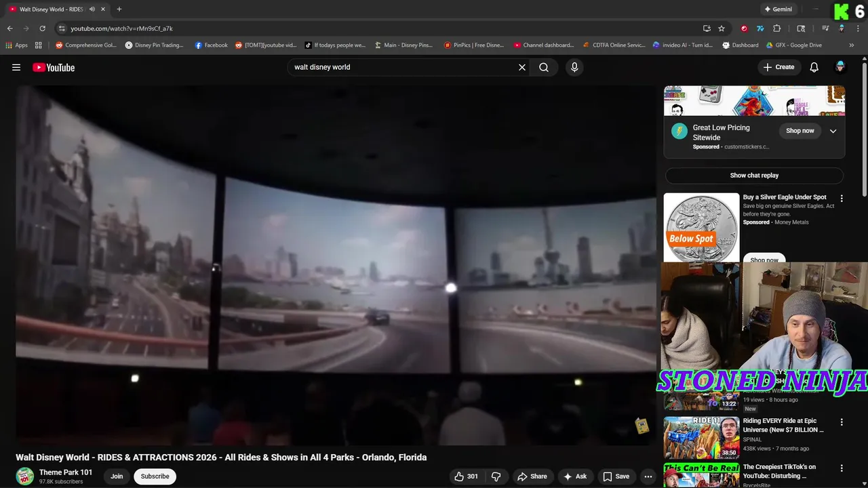868x488 pixels.
Task: Open the Comprehensive Gol... bookmark
Action: [x=85, y=45]
